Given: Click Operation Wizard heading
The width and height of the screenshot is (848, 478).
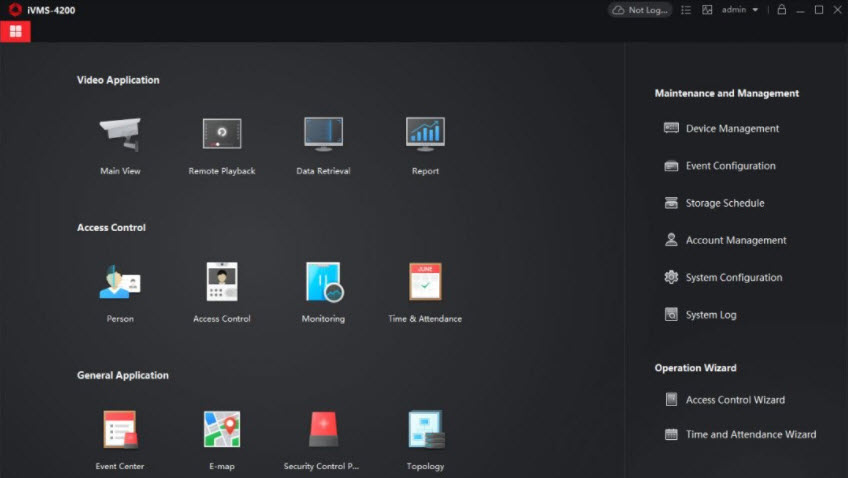Looking at the screenshot, I should click(695, 368).
